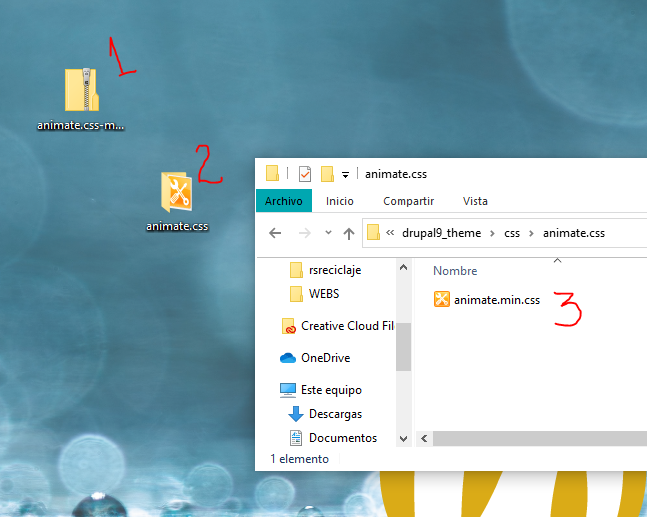
Task: Click the Properties icon in quick access toolbar
Action: [x=305, y=174]
